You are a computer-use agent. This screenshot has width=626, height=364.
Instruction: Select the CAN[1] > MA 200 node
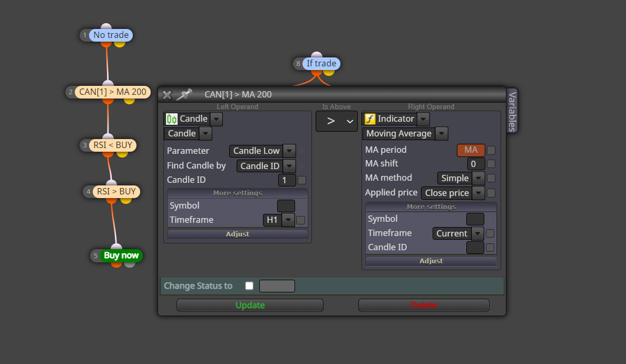(113, 92)
